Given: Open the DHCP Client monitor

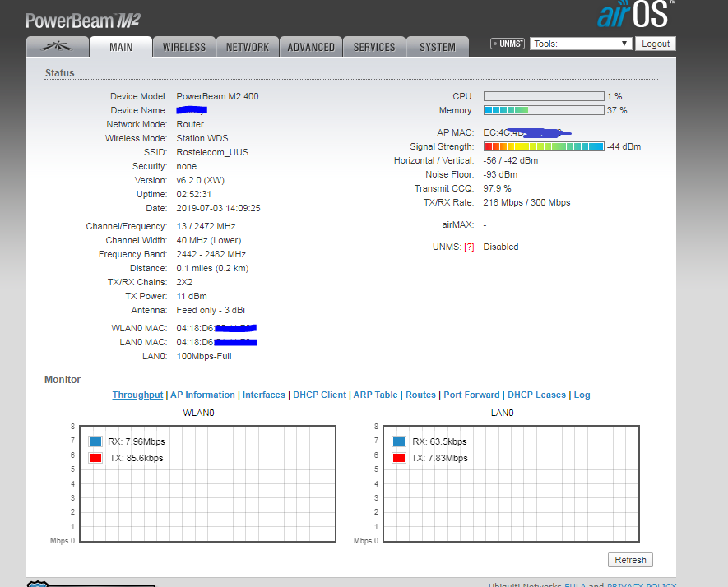Looking at the screenshot, I should click(x=319, y=395).
